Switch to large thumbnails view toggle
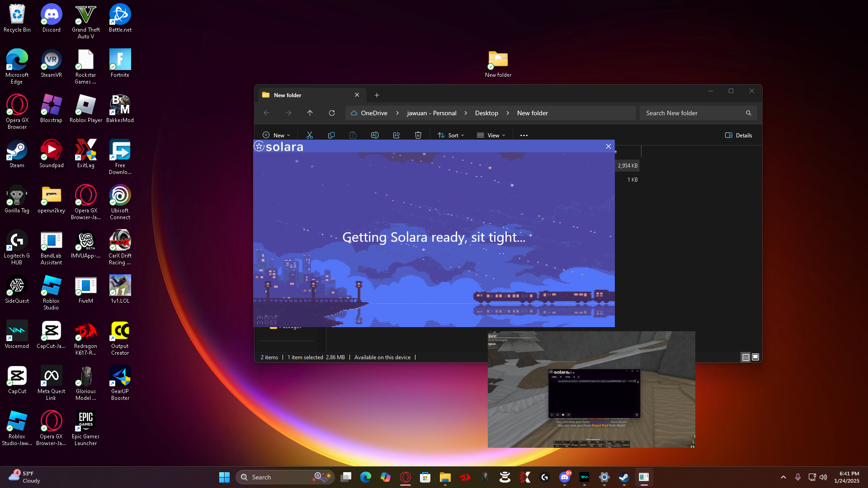The image size is (868, 488). 755,357
